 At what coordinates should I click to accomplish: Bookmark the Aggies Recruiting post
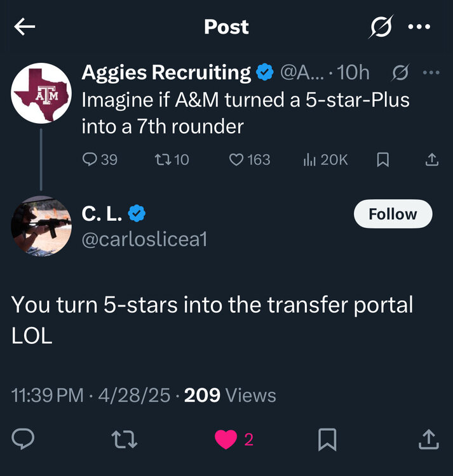point(382,160)
